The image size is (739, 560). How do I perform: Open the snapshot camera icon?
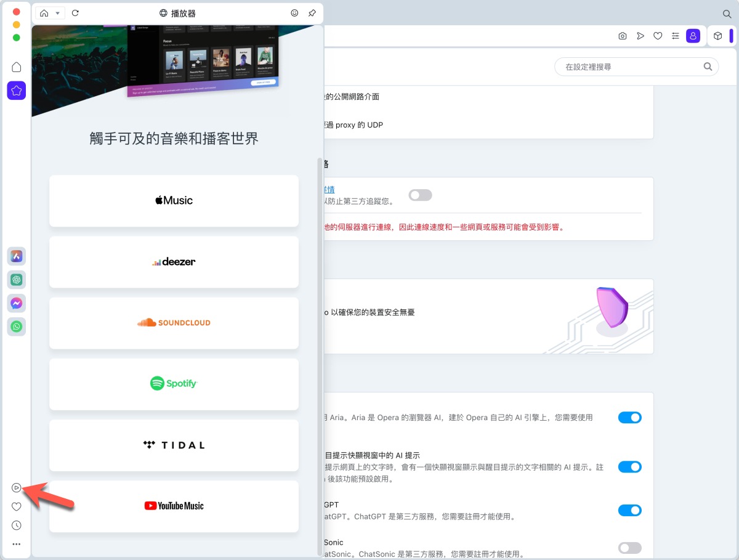point(623,36)
